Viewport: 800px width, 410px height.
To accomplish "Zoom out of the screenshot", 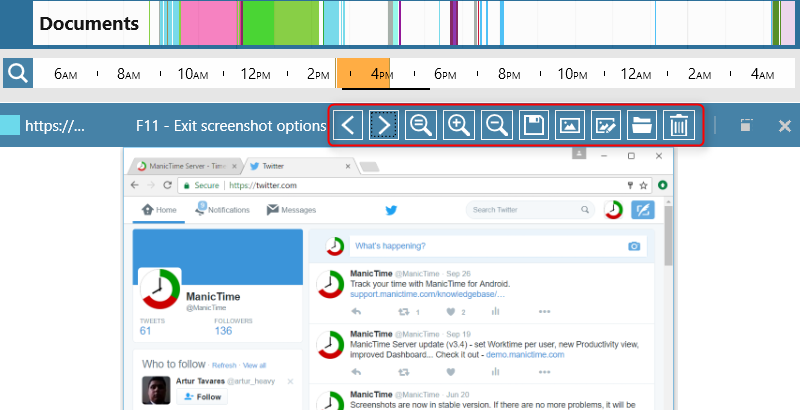I will (496, 125).
